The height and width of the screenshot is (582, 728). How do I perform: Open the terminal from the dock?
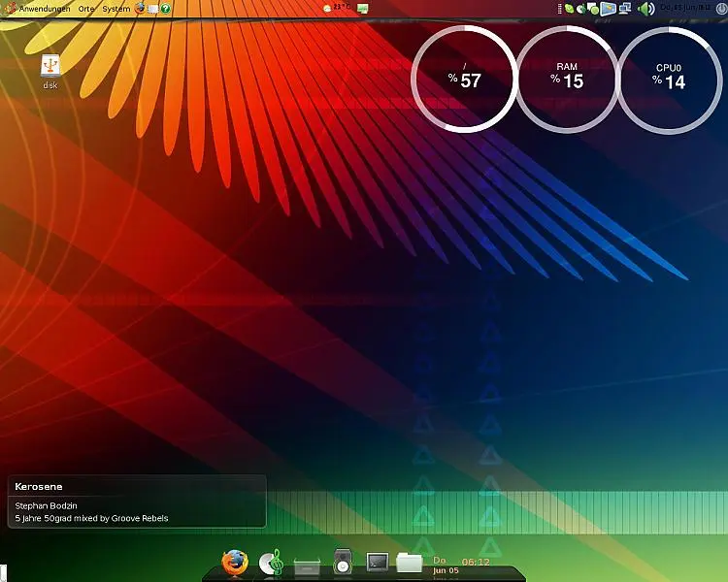coord(378,562)
